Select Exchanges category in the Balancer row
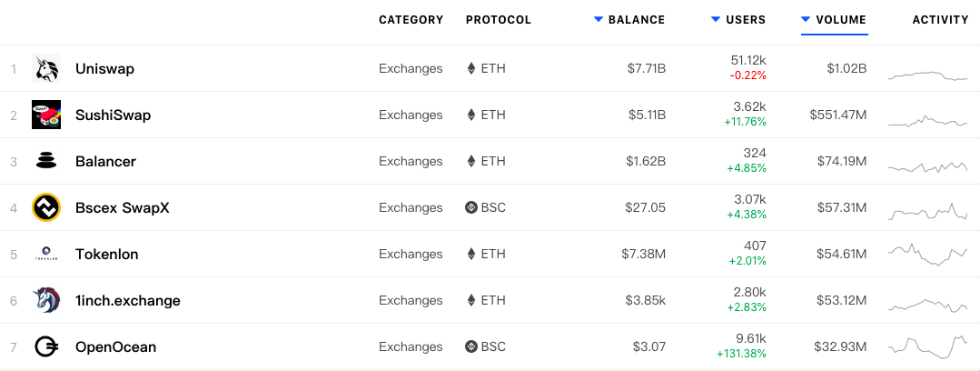The image size is (980, 371). (x=411, y=162)
